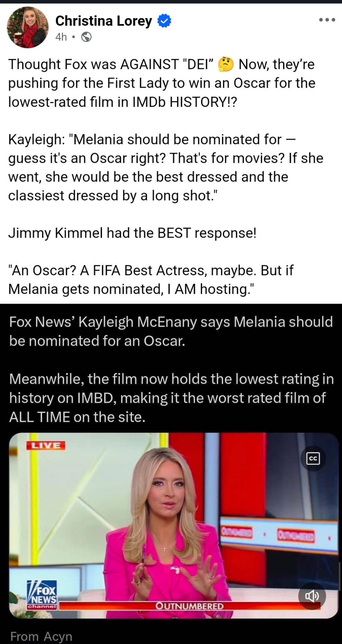Tap Christina Lorey's profile picture
342x644 pixels.
point(28,27)
